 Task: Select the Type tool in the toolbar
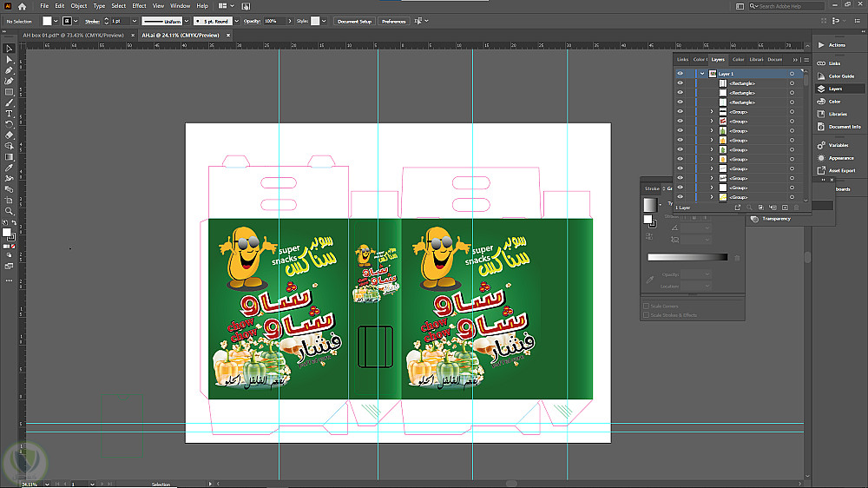[x=9, y=114]
